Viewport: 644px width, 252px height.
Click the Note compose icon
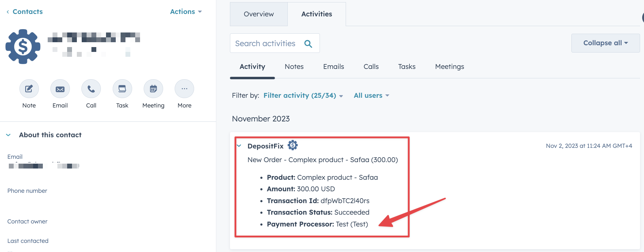[x=29, y=89]
